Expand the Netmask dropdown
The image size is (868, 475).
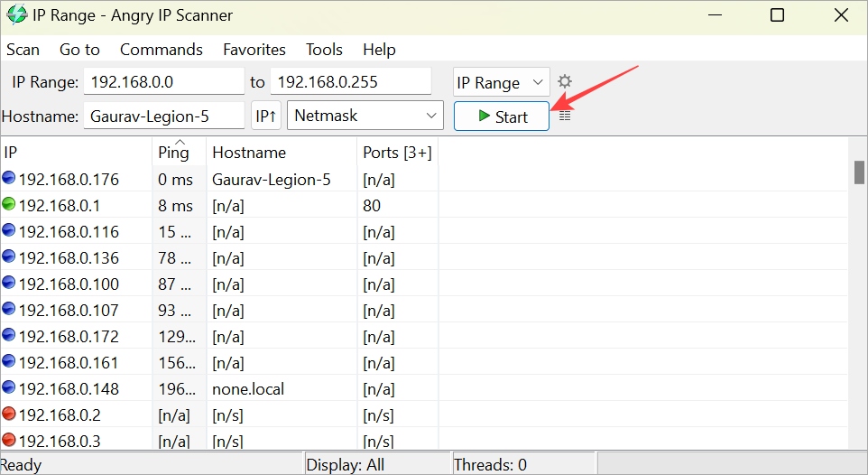(365, 116)
